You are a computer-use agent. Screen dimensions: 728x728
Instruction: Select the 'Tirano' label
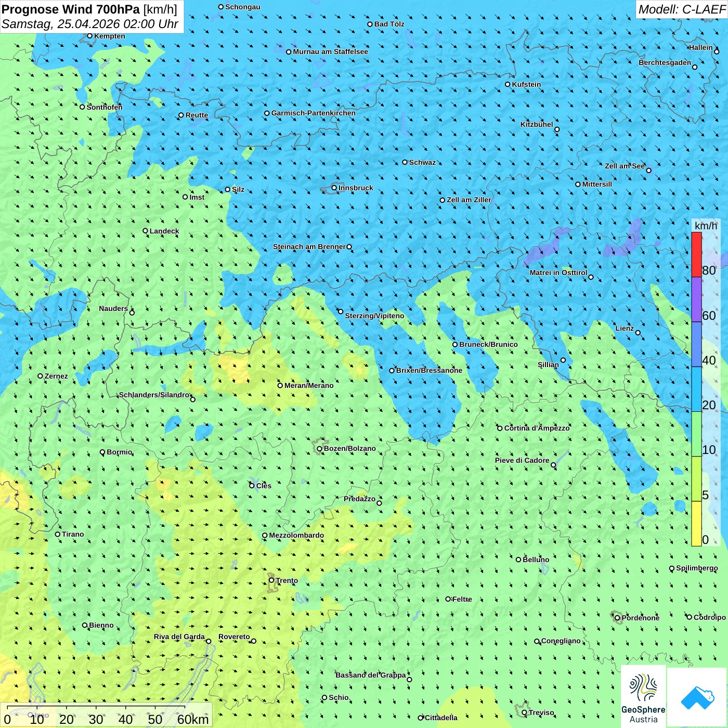click(73, 534)
